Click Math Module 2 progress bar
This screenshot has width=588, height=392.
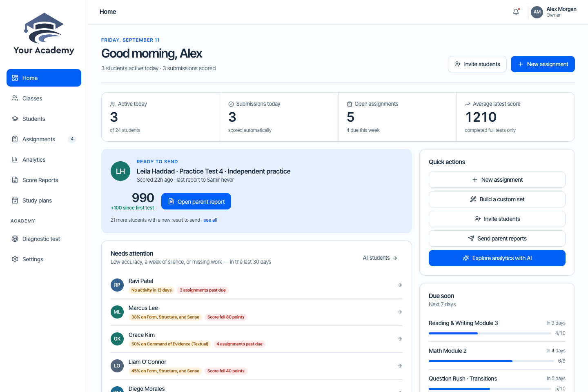[x=491, y=361]
